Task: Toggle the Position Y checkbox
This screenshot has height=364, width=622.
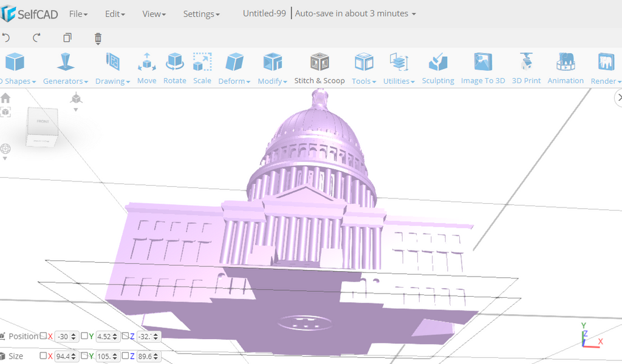Action: 84,336
